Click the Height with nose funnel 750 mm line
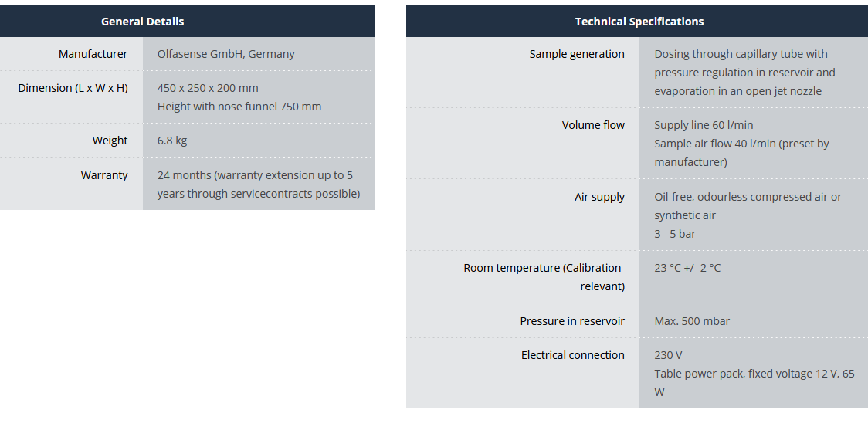The width and height of the screenshot is (868, 430). point(239,107)
